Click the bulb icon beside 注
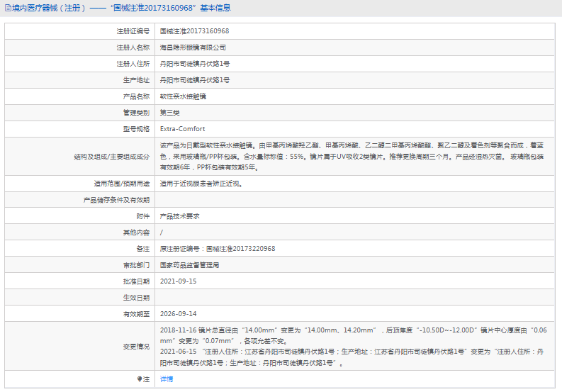The width and height of the screenshot is (562, 392). [x=140, y=379]
